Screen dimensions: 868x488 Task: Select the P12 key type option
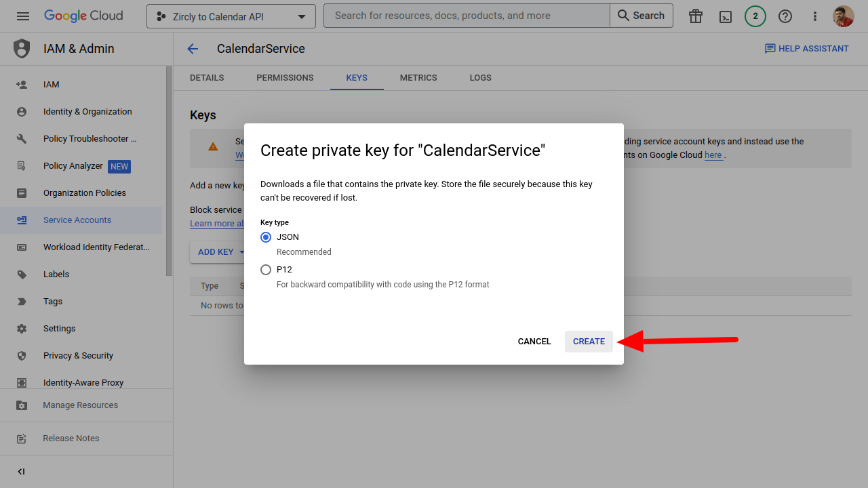coord(266,270)
